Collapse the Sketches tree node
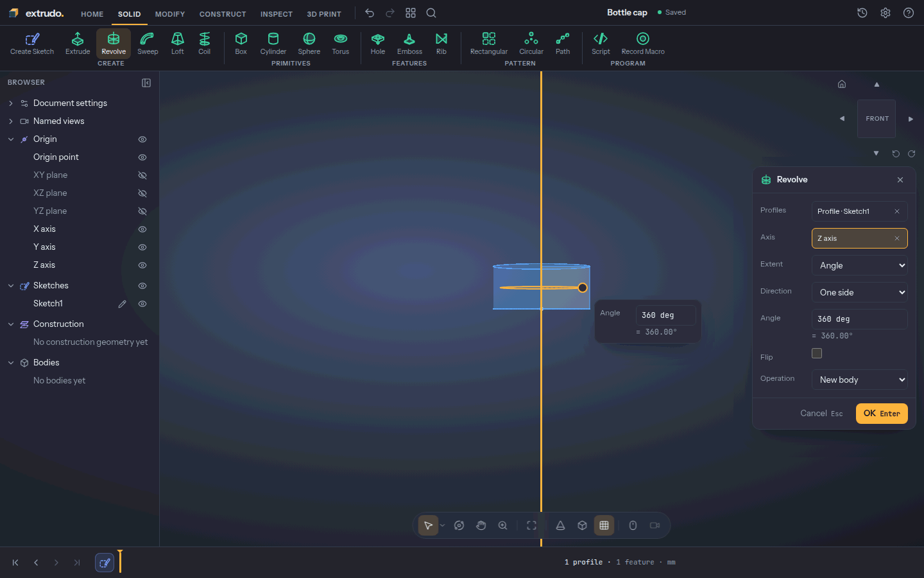Screen dimensions: 924x578 click(x=11, y=286)
